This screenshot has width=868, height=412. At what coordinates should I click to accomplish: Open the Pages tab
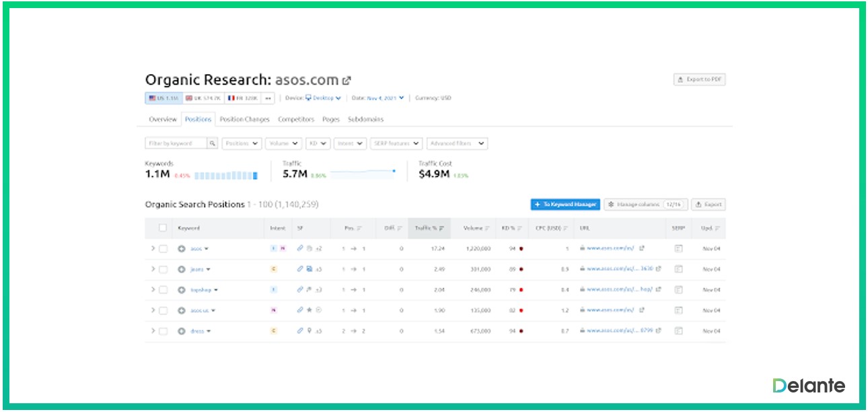coord(331,119)
